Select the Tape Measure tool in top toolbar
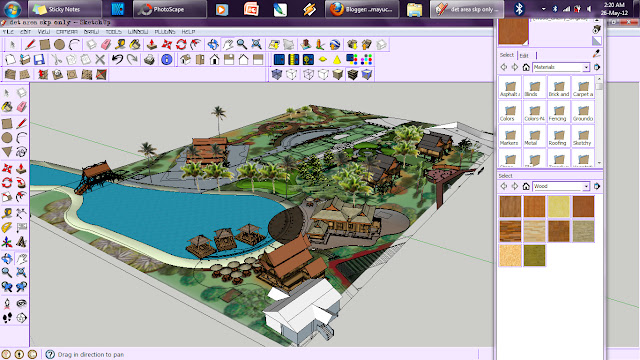640x360 pixels. pyautogui.click(x=120, y=44)
